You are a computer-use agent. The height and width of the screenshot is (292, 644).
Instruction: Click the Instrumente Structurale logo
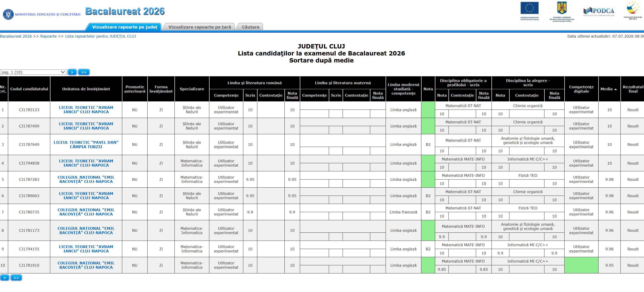(633, 10)
